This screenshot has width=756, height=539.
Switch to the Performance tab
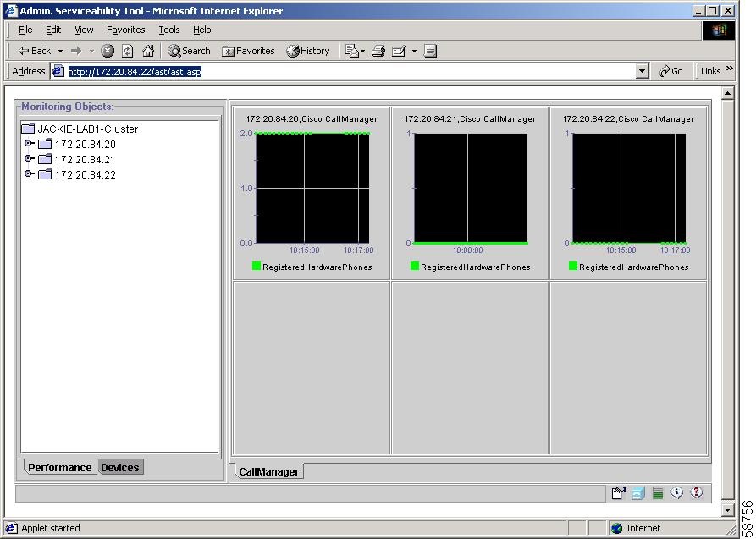coord(59,467)
